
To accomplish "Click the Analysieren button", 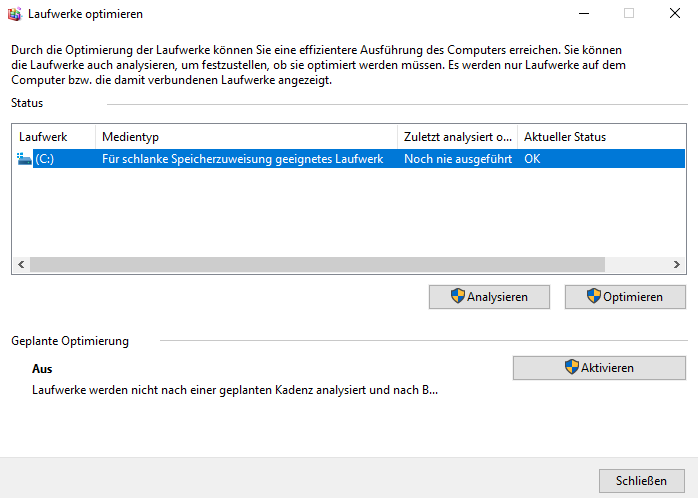I will click(489, 297).
